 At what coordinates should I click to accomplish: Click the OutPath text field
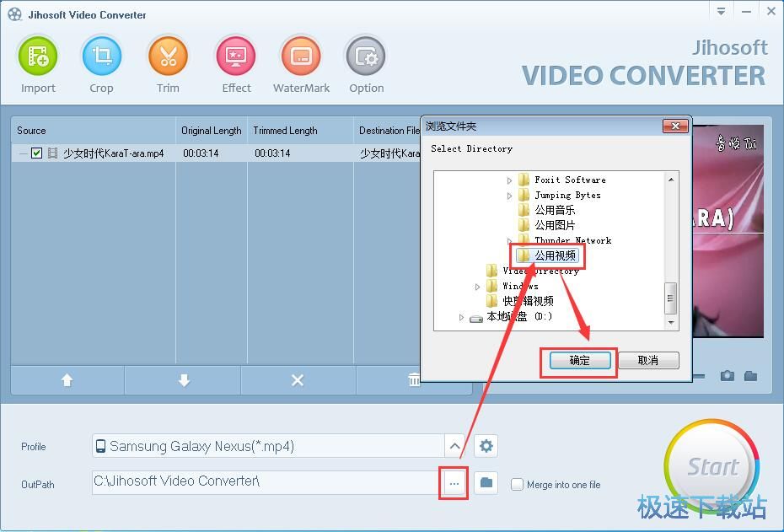[266, 482]
